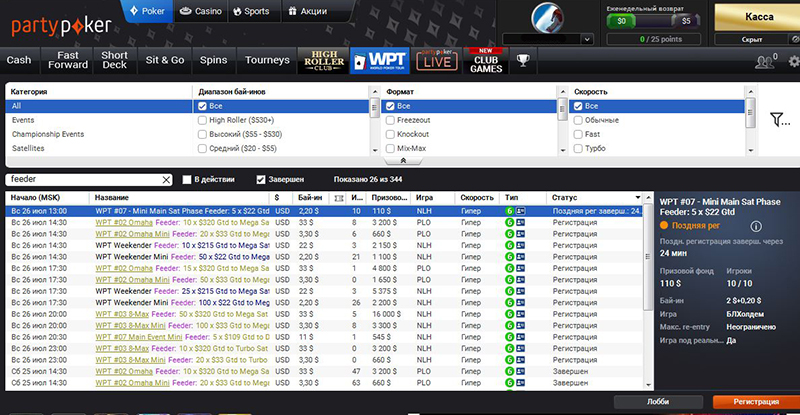The image size is (800, 415).
Task: Open the Акции promotions section
Action: coord(308,11)
